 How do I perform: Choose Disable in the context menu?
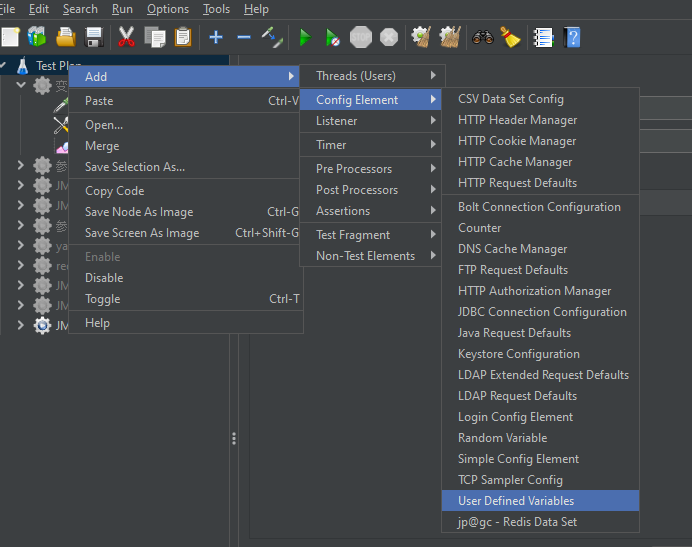click(x=104, y=278)
